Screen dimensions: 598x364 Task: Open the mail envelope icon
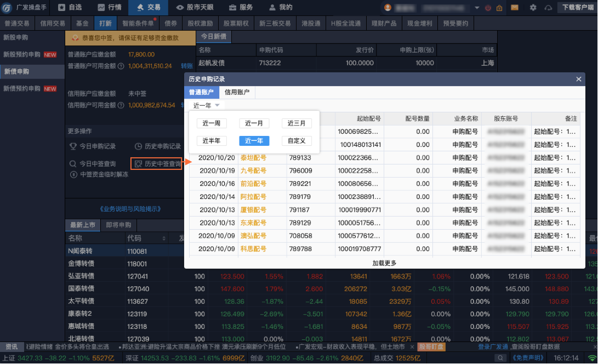(x=515, y=7)
